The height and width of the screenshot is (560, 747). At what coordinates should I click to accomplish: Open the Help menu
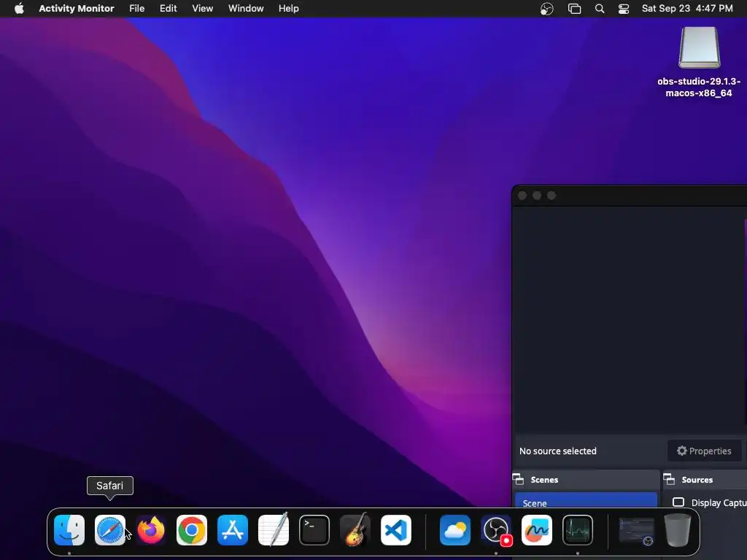[289, 8]
